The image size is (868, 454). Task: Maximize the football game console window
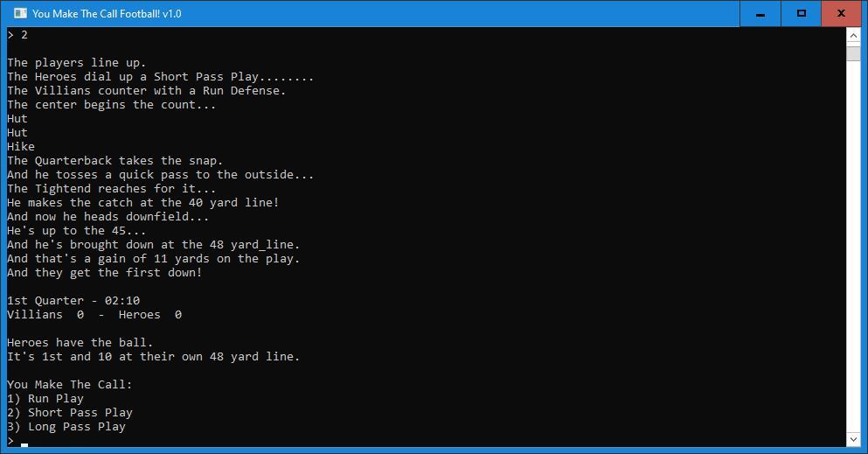pos(801,13)
